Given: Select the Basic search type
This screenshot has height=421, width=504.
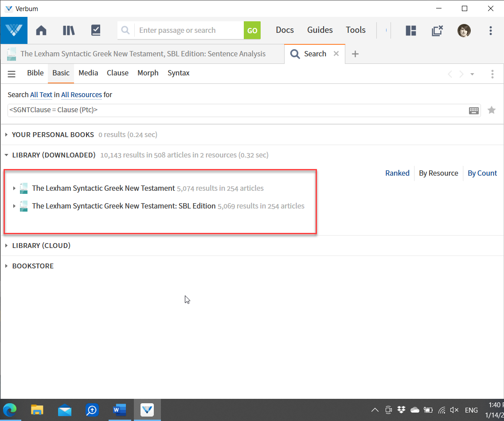Looking at the screenshot, I should pos(61,73).
